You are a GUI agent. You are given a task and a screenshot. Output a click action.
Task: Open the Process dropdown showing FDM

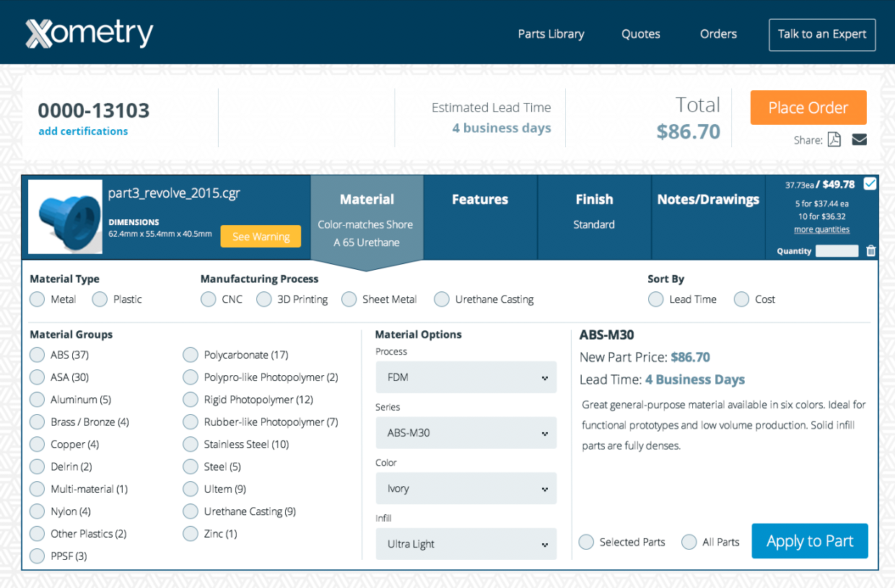[466, 377]
